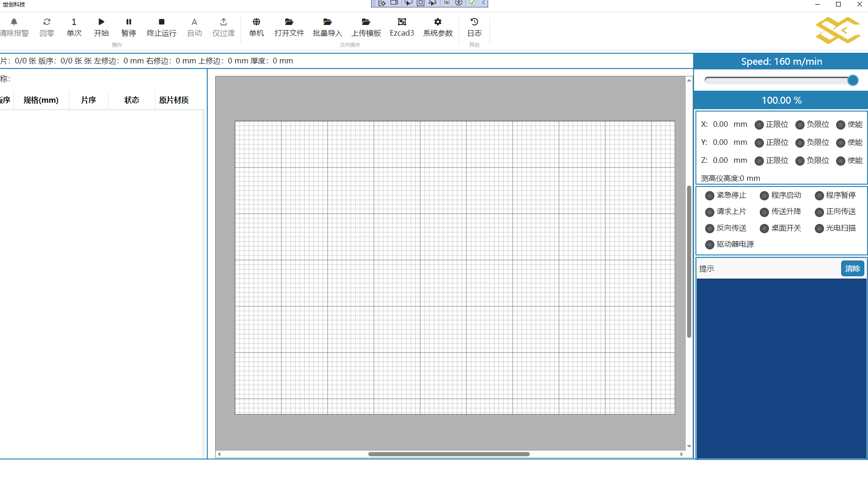Screen dimensions: 868x478
Task: Toggle the X axis 使能 indicator
Action: (841, 125)
